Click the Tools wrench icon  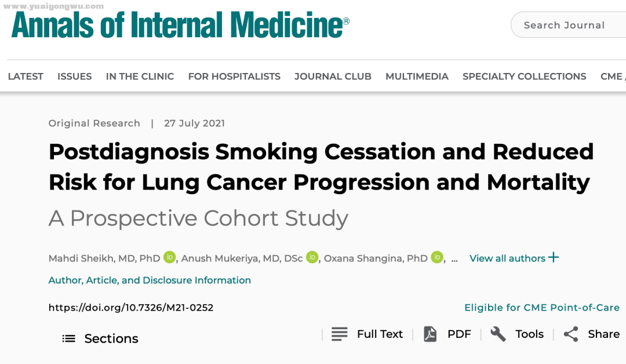point(498,334)
